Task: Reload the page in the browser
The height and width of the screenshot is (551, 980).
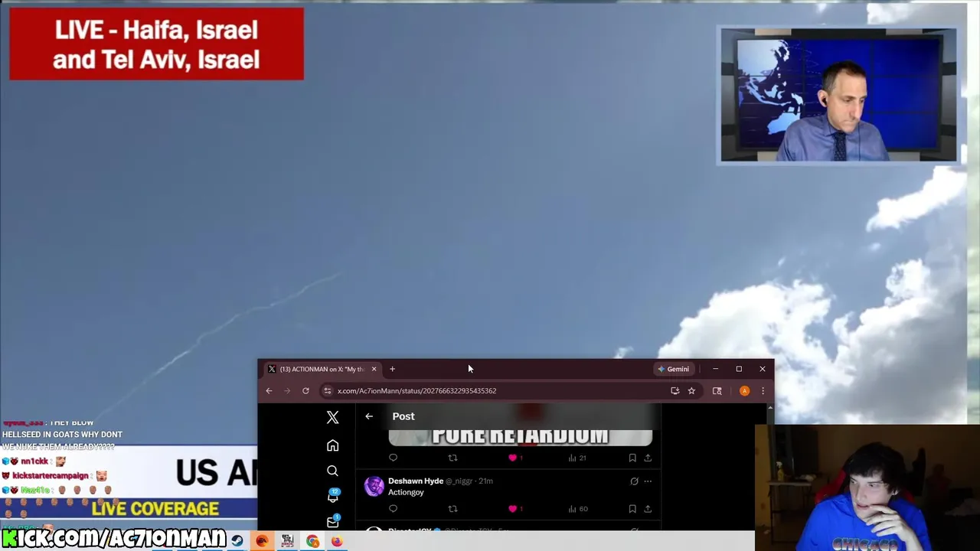Action: (x=305, y=391)
